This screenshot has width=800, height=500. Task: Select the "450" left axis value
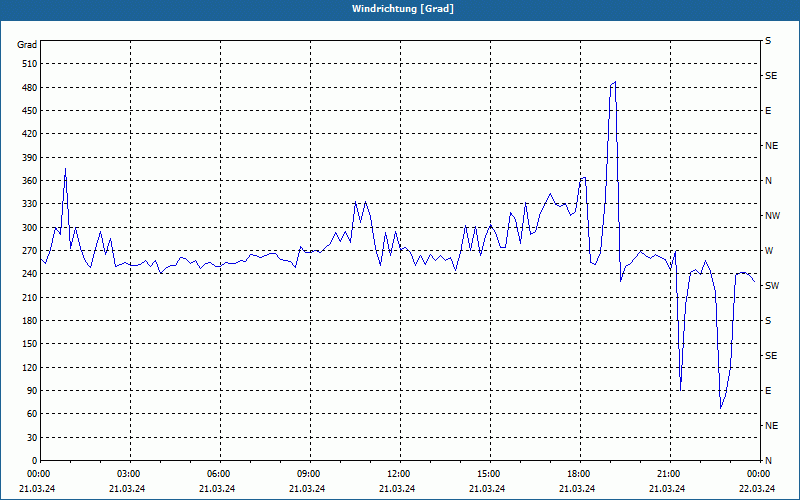pos(30,111)
